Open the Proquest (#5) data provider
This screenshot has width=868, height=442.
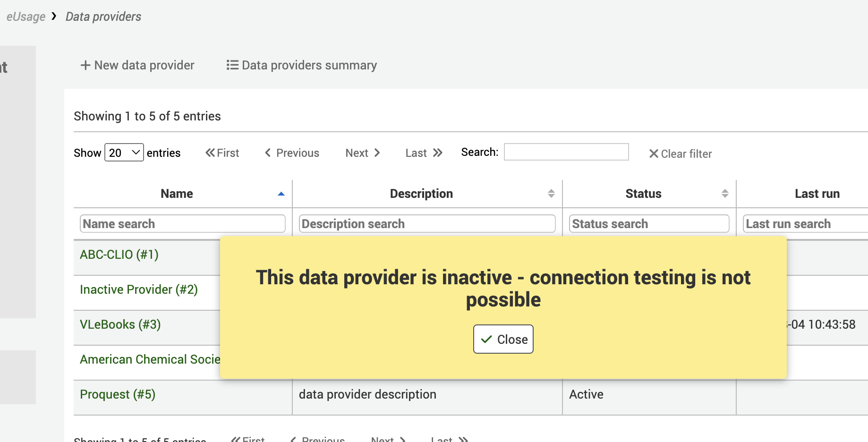[117, 394]
